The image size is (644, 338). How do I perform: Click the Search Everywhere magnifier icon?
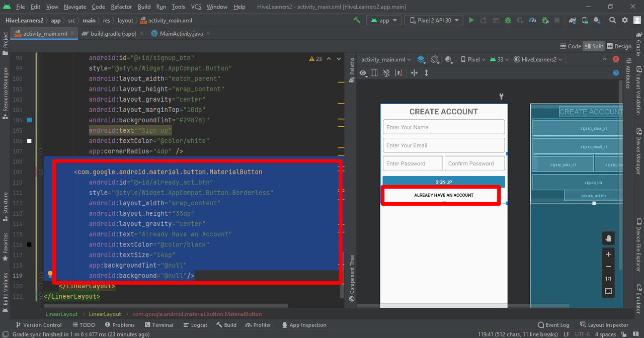coord(612,20)
